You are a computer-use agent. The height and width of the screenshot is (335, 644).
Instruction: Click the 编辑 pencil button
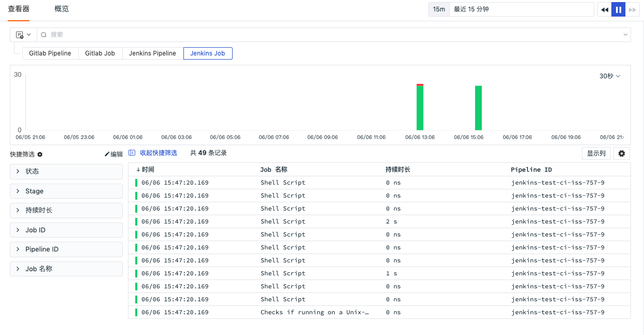click(113, 154)
